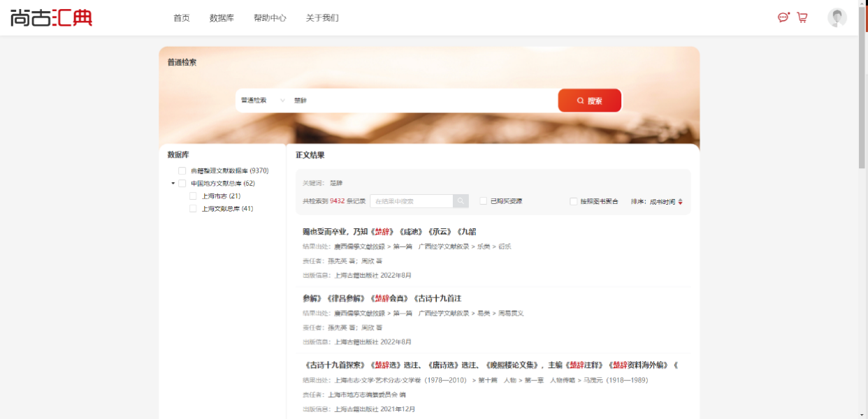Open the 数据库 navigation menu
This screenshot has width=868, height=419.
pyautogui.click(x=222, y=18)
